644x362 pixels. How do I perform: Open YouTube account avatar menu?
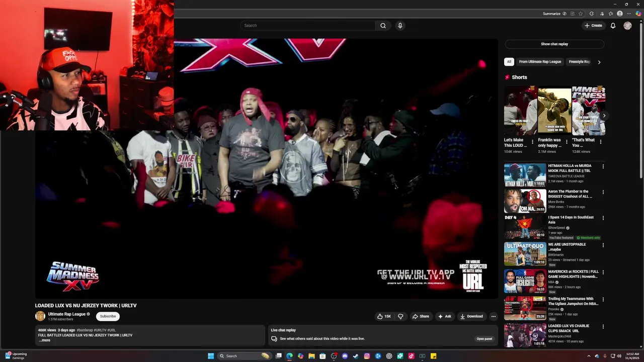pos(627,26)
